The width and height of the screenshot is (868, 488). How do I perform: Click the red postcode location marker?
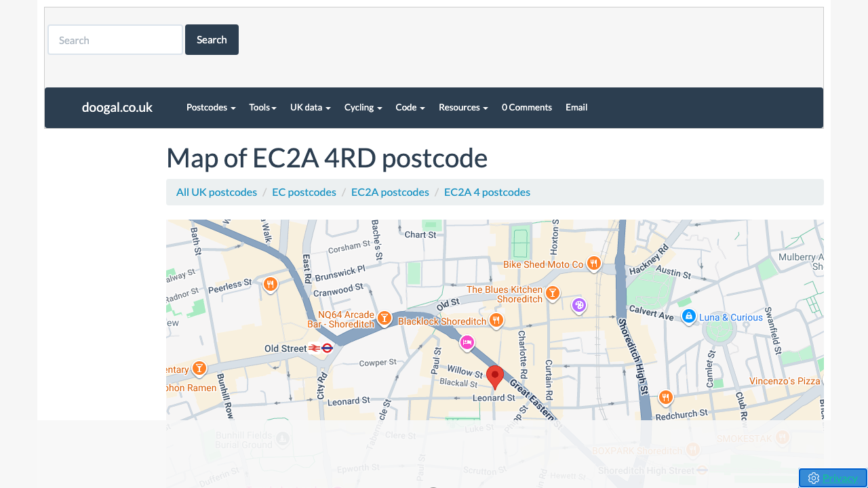tap(495, 376)
